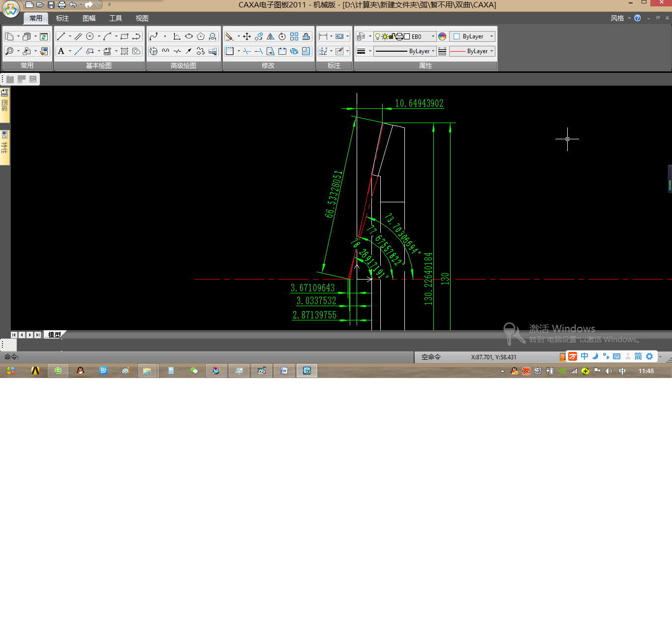Expand the Dimension tool dropdown arrow
The height and width of the screenshot is (630, 672).
point(331,36)
